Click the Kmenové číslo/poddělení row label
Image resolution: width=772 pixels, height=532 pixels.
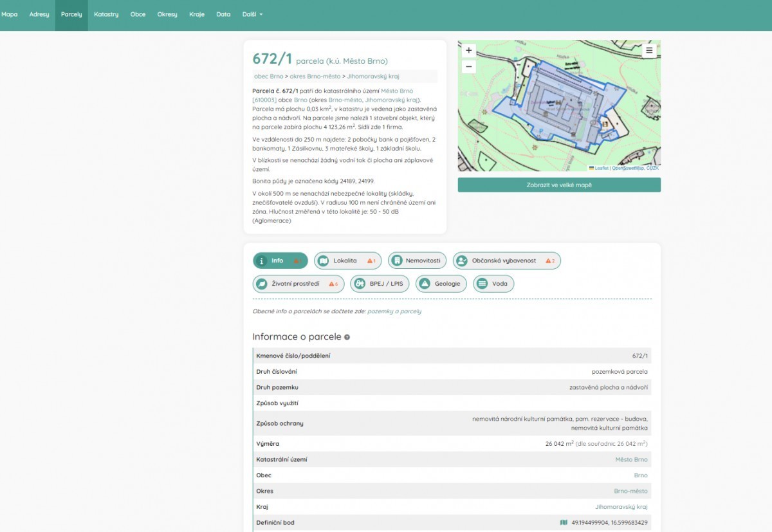pyautogui.click(x=293, y=356)
